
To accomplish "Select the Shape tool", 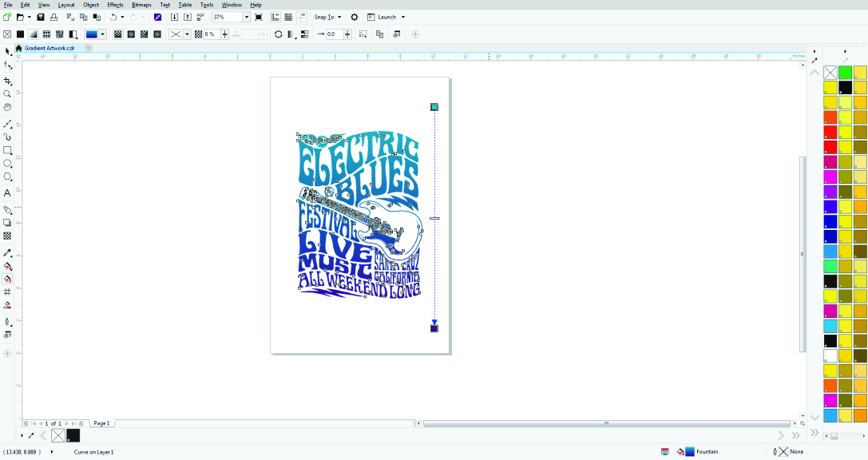I will click(7, 65).
